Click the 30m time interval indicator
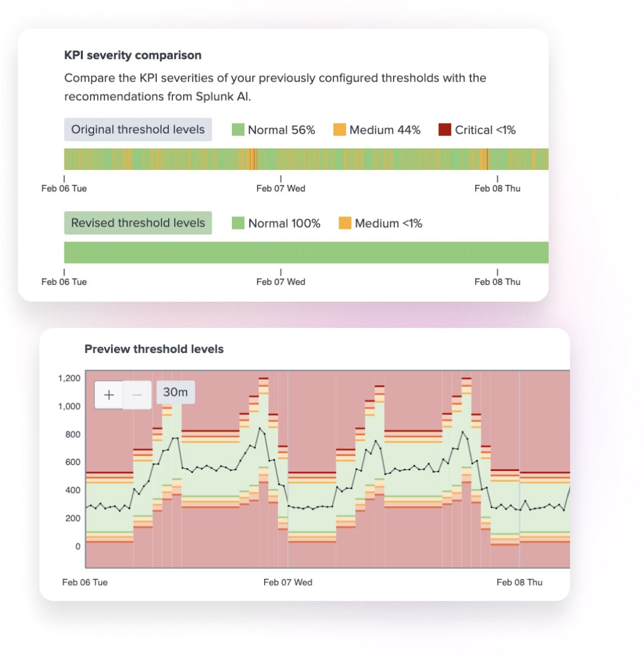Viewport: 644px width, 657px height. point(175,392)
